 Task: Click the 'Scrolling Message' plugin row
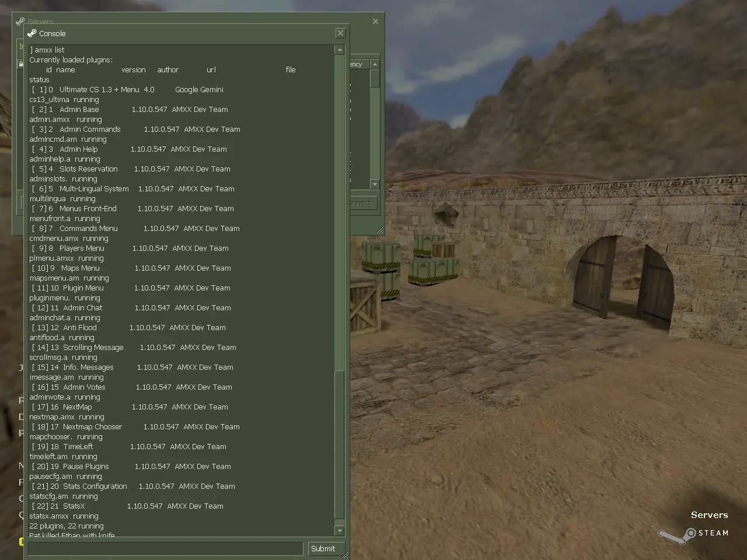(x=134, y=348)
